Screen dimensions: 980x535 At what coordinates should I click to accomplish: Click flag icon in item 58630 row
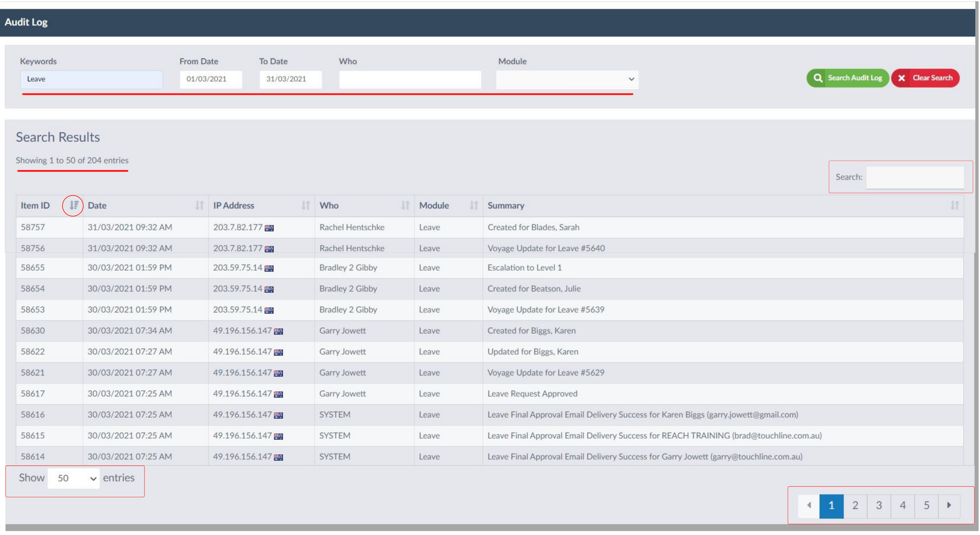[x=278, y=331]
